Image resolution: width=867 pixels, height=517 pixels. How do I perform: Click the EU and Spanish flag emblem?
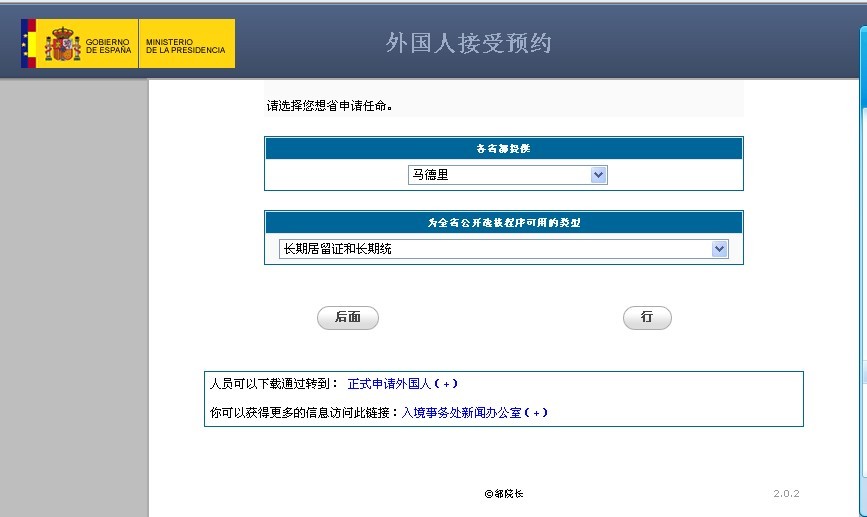click(28, 44)
